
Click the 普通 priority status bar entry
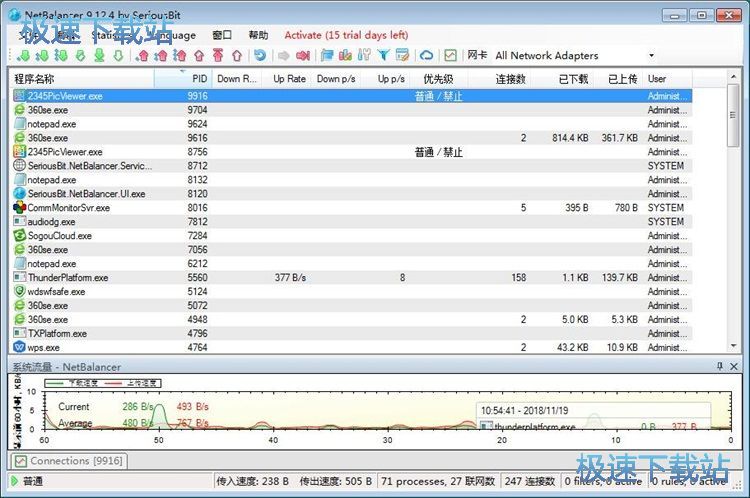pos(33,481)
